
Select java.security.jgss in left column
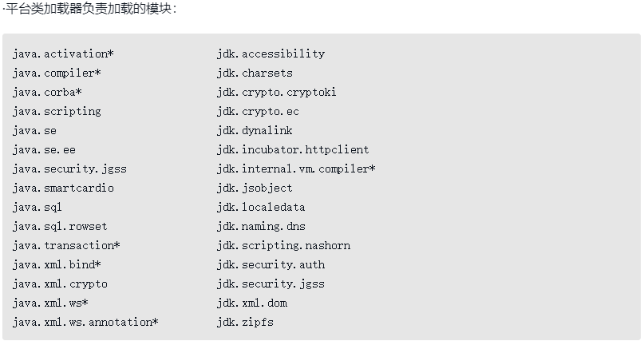pyautogui.click(x=69, y=169)
